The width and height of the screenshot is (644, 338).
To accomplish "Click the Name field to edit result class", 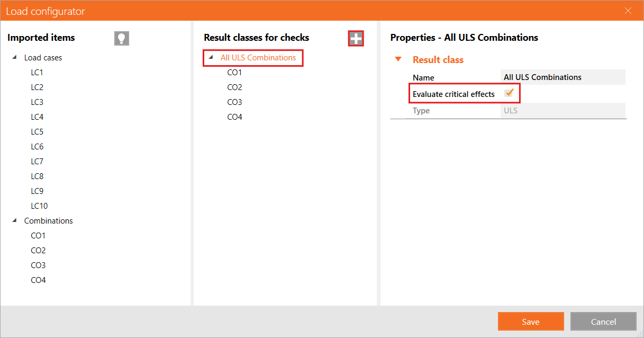I will tap(562, 77).
